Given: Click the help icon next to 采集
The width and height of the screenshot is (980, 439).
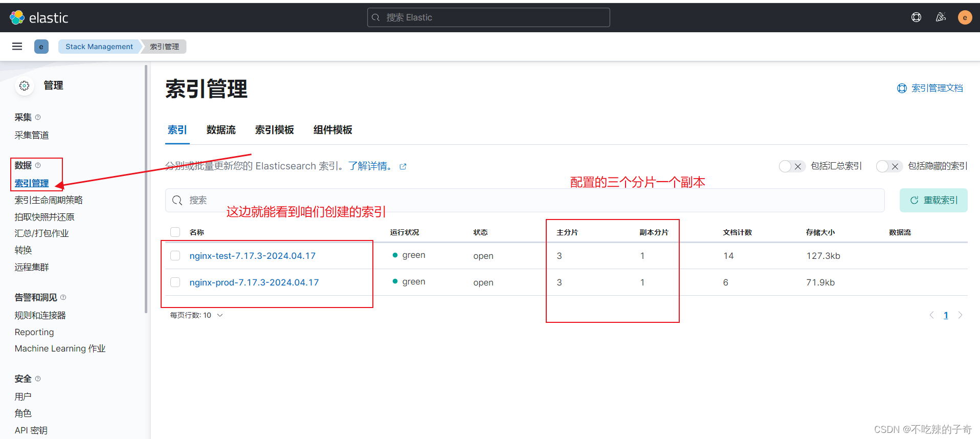Looking at the screenshot, I should [x=38, y=117].
